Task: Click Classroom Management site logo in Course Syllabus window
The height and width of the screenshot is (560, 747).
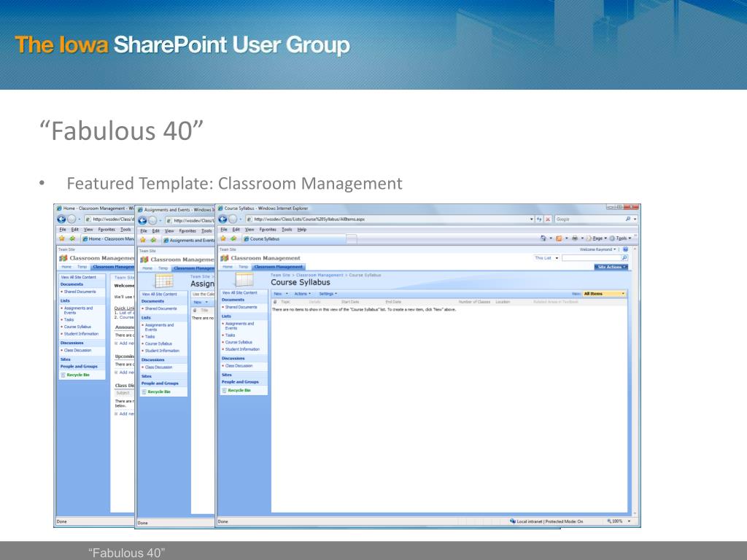Action: point(225,258)
